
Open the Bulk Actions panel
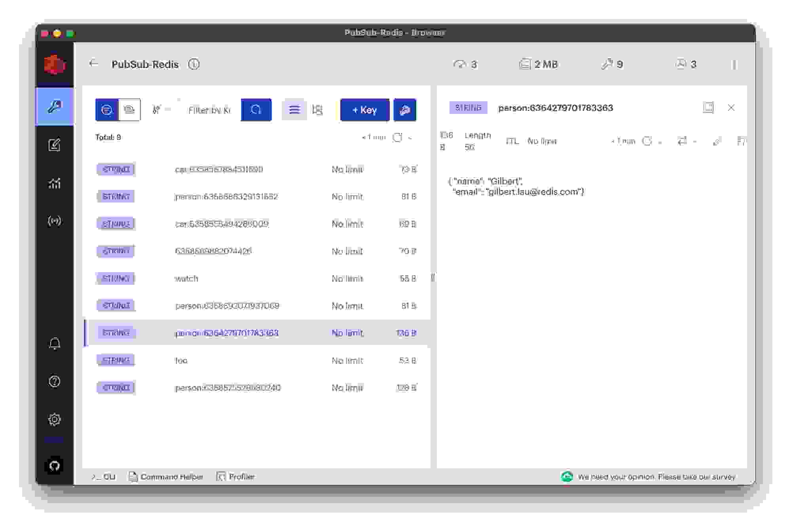pos(405,110)
